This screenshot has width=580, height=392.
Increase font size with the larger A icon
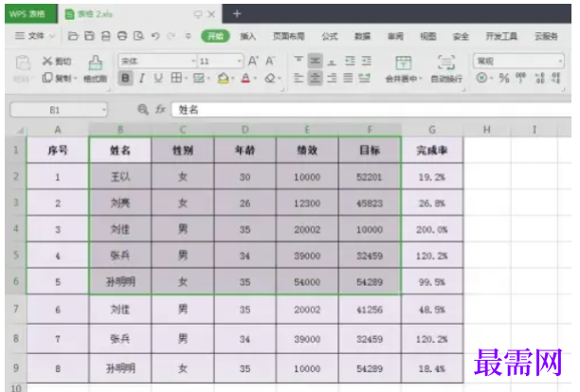pos(253,61)
